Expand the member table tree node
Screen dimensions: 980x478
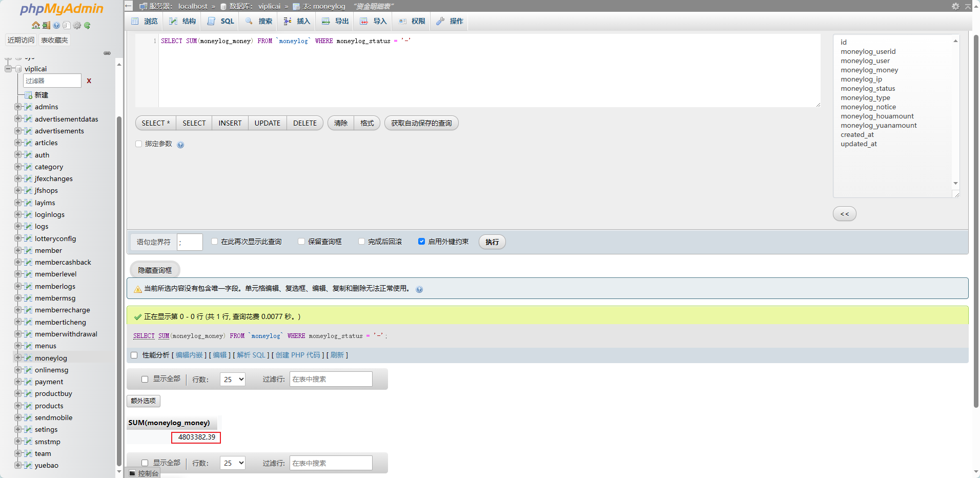(18, 250)
